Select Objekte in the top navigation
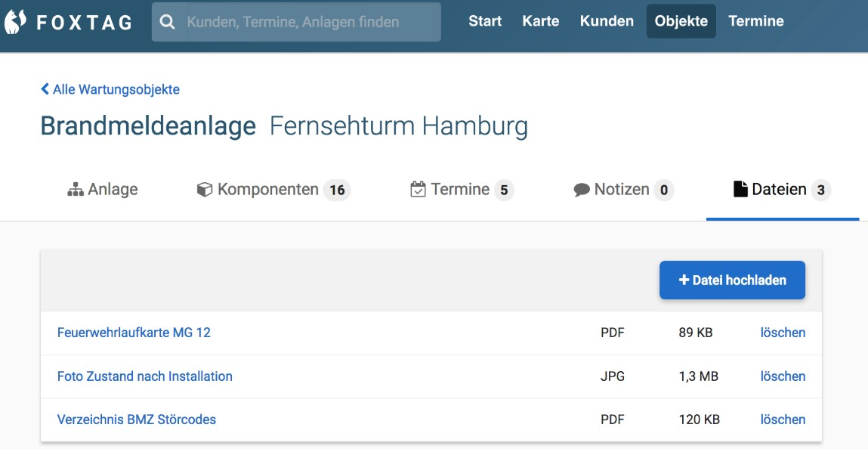This screenshot has height=449, width=868. coord(681,21)
